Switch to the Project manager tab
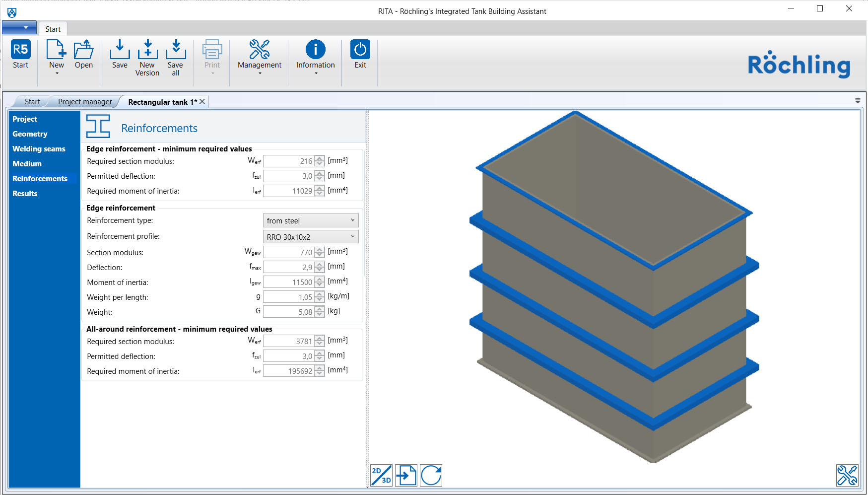868x495 pixels. click(x=85, y=102)
